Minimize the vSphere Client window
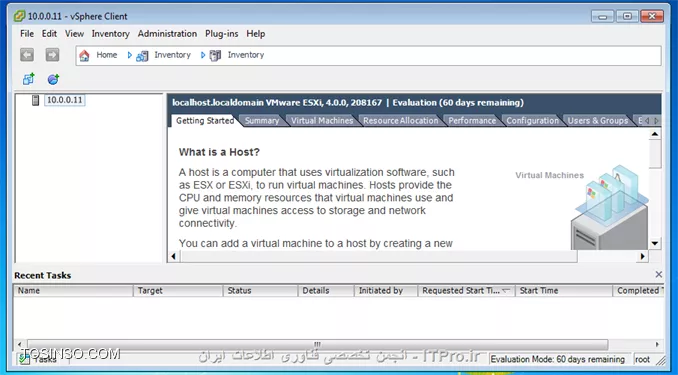 point(602,16)
